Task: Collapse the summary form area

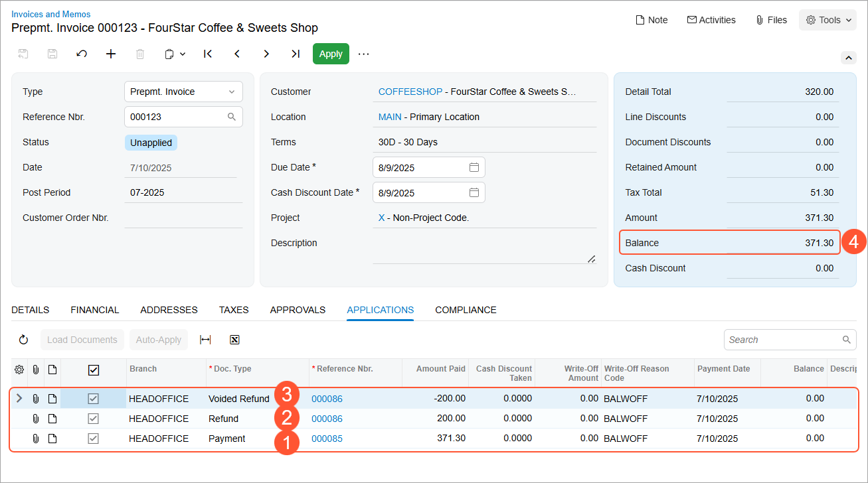Action: [848, 58]
